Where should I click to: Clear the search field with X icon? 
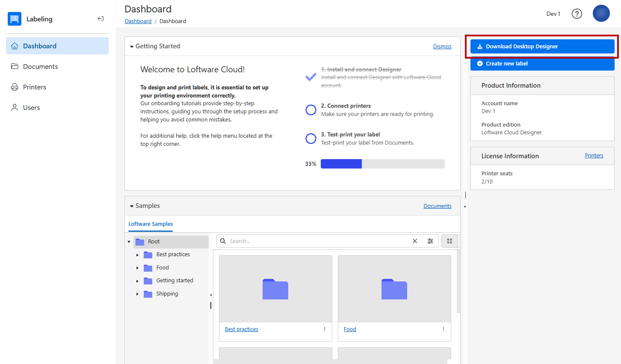point(414,241)
